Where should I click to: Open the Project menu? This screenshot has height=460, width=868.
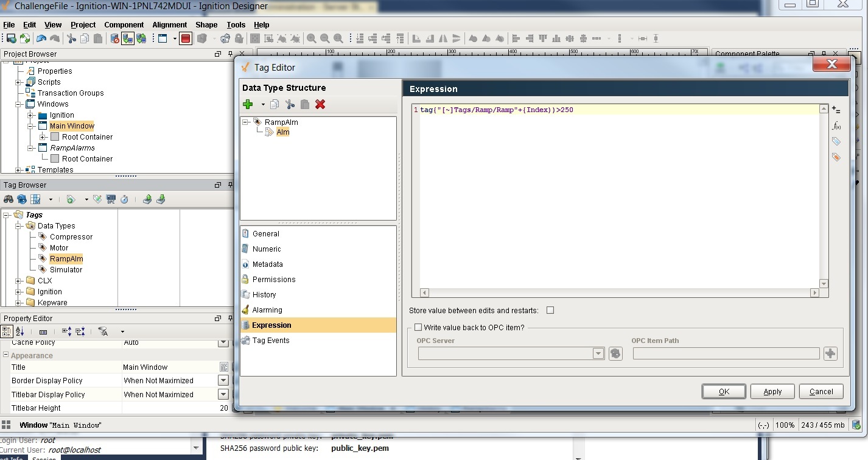click(83, 25)
